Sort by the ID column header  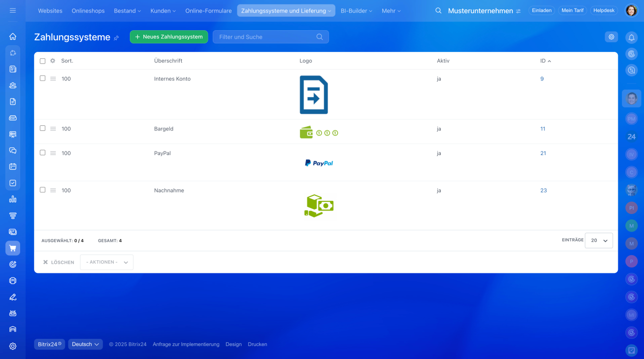pyautogui.click(x=545, y=61)
